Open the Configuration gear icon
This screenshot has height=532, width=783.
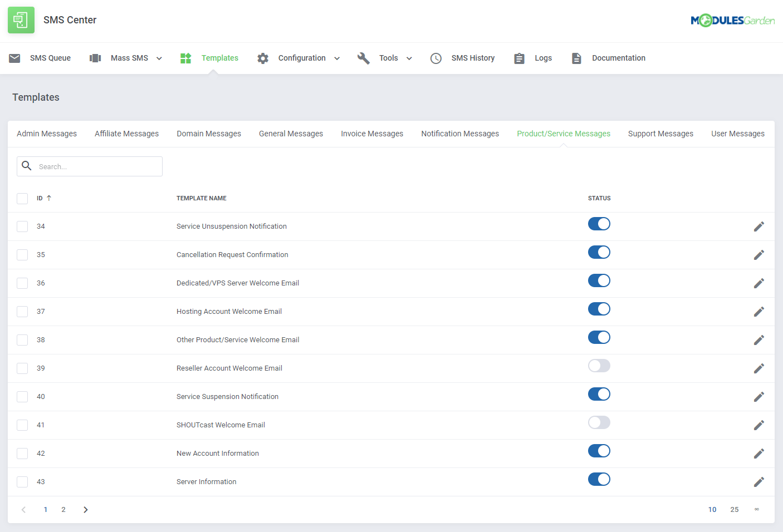(263, 58)
